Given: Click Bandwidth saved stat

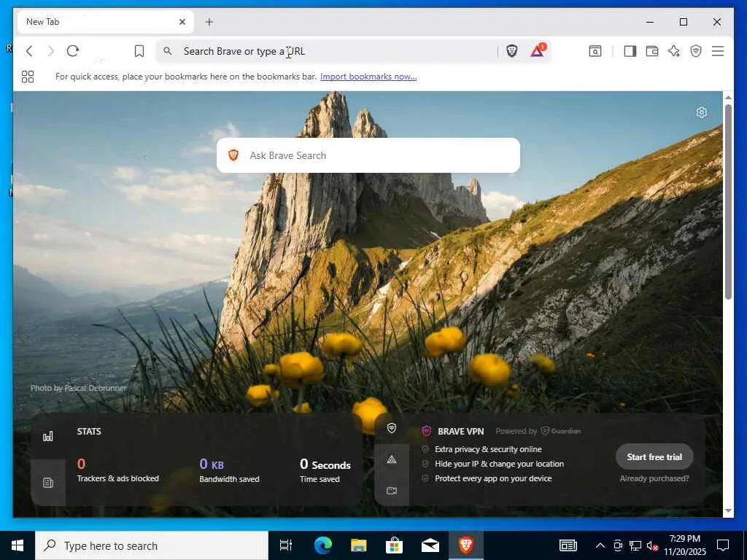Looking at the screenshot, I should [229, 470].
